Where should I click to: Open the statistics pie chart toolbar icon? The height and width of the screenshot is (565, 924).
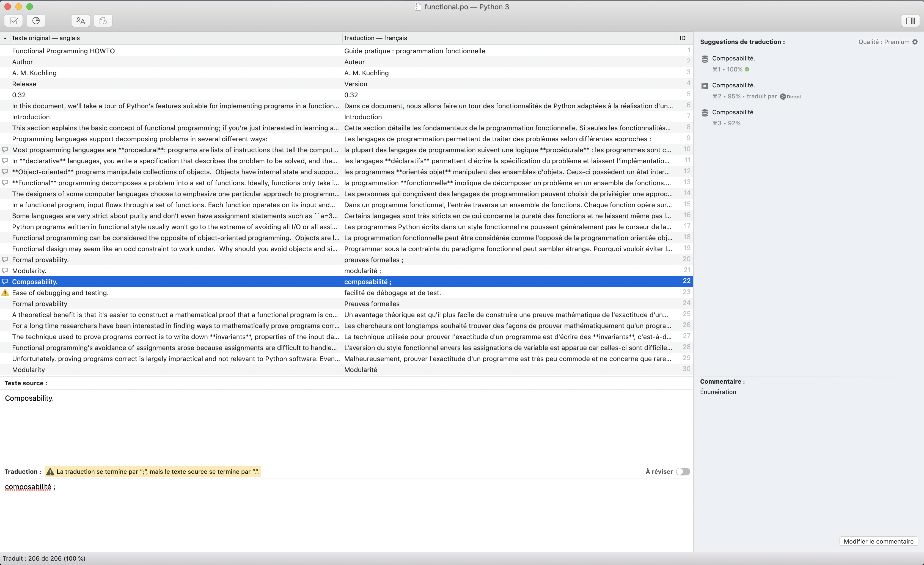pos(36,21)
